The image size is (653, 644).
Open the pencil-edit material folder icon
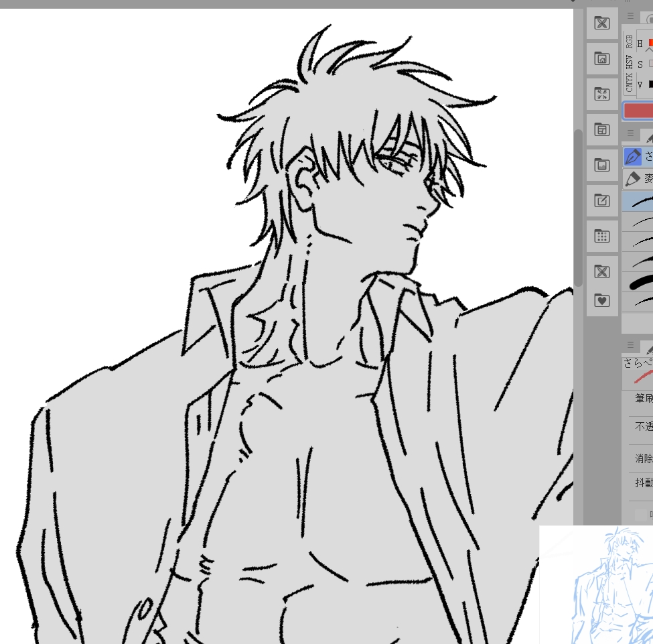tap(602, 200)
